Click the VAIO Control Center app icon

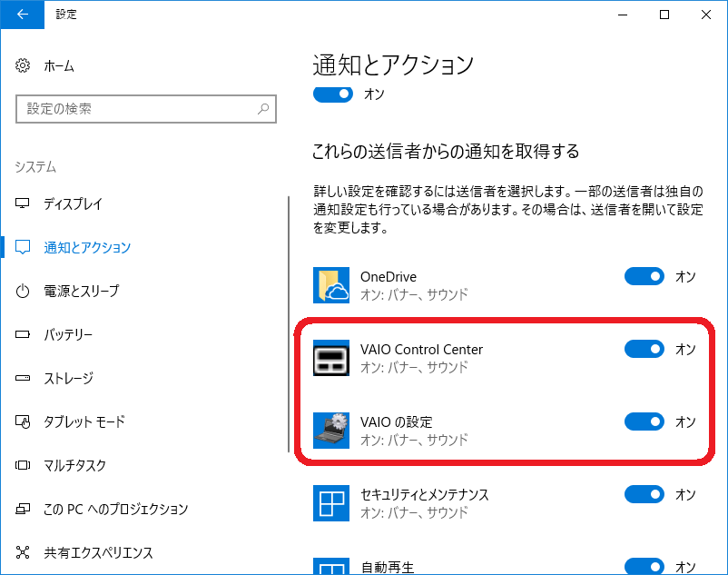pos(331,358)
